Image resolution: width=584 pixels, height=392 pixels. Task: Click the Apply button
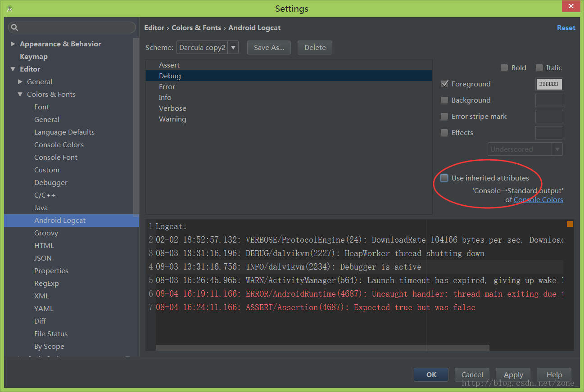pyautogui.click(x=513, y=375)
